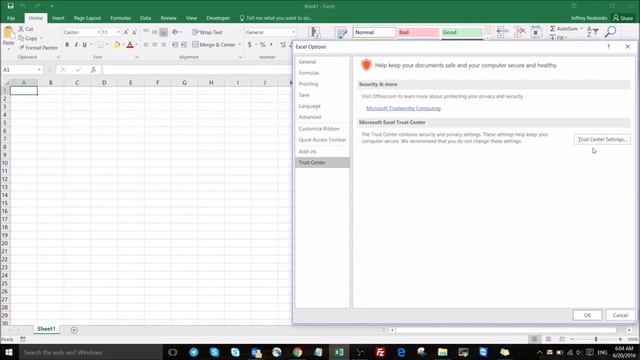Click the Paste icon in Clipboard group

[8, 33]
